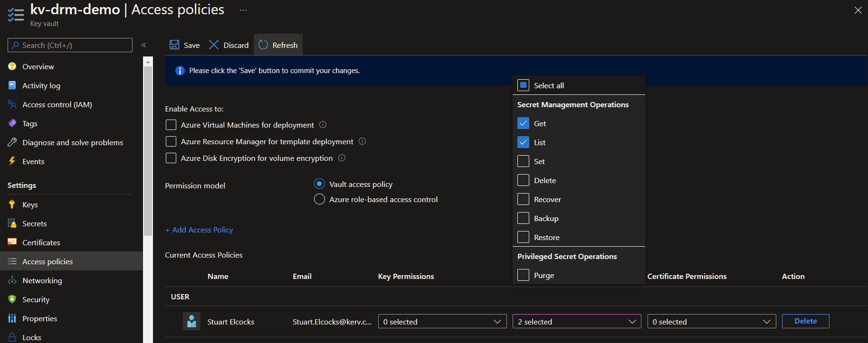Click the Networking icon
This screenshot has width=868, height=343.
12,280
